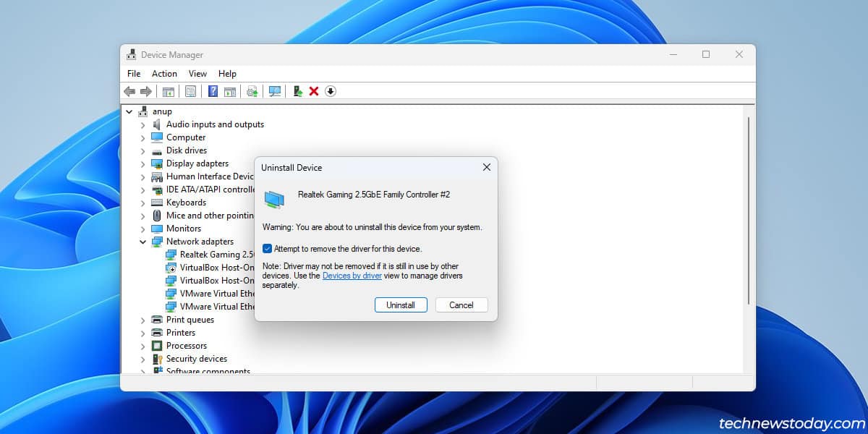This screenshot has height=434, width=868.
Task: Open the View menu
Action: (x=197, y=73)
